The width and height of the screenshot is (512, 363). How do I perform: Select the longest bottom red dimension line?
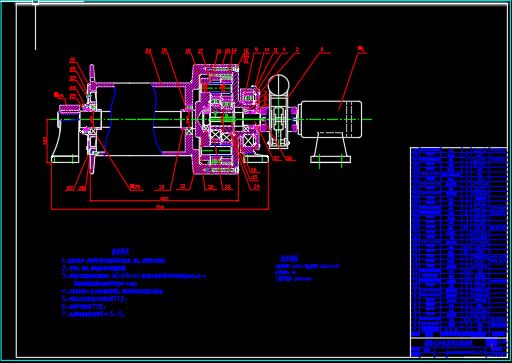(x=160, y=209)
